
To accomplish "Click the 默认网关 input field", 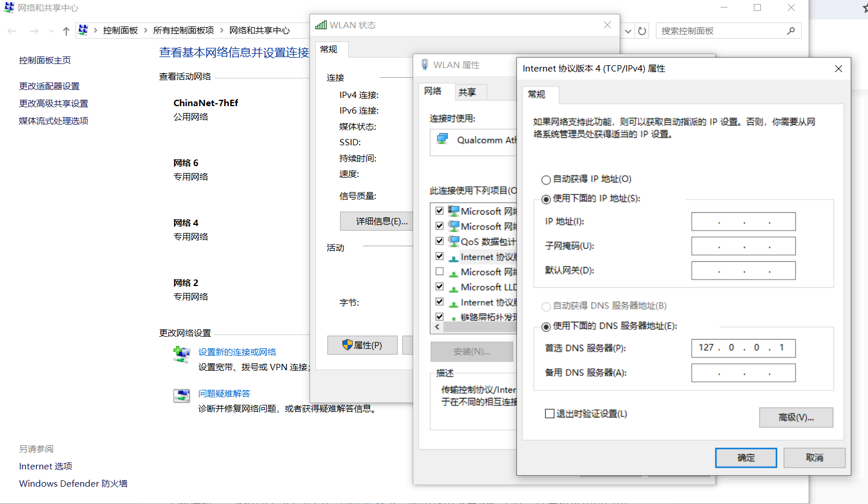I will point(744,270).
